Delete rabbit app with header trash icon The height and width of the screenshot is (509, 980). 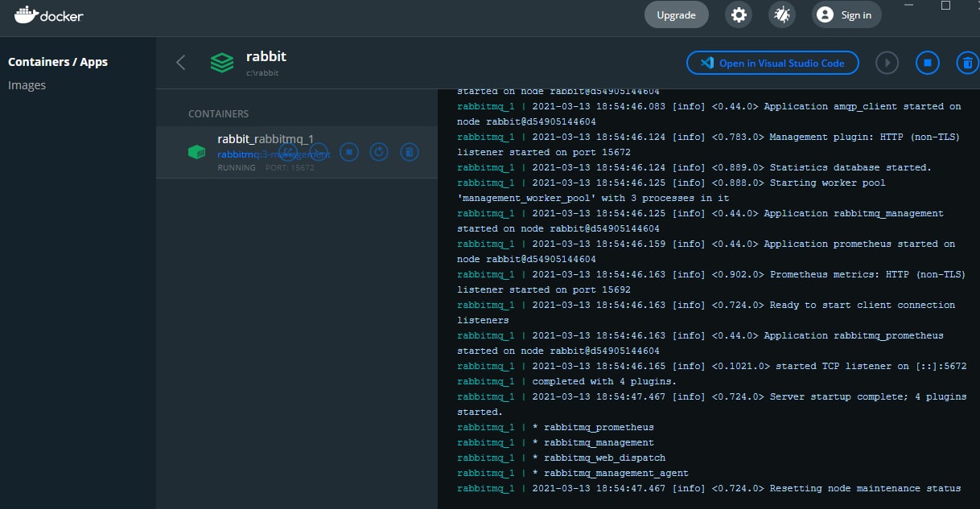(x=967, y=63)
